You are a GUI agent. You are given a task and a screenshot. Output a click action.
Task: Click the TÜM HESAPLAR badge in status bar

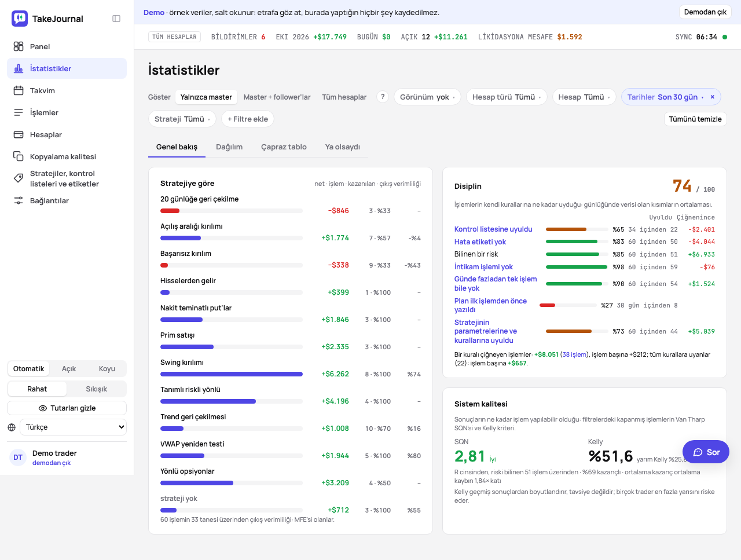click(x=175, y=37)
